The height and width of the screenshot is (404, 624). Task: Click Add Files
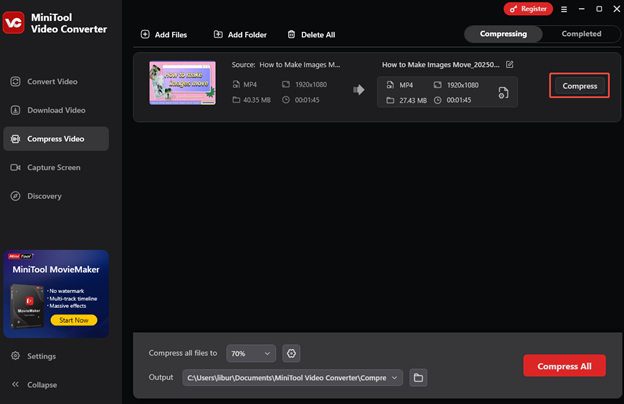point(164,35)
